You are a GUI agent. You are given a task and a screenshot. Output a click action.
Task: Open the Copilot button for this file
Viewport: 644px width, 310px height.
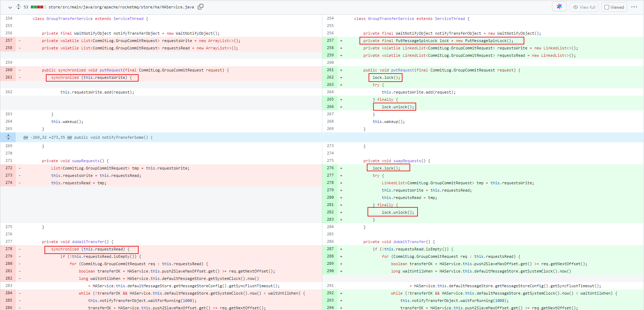coord(559,7)
